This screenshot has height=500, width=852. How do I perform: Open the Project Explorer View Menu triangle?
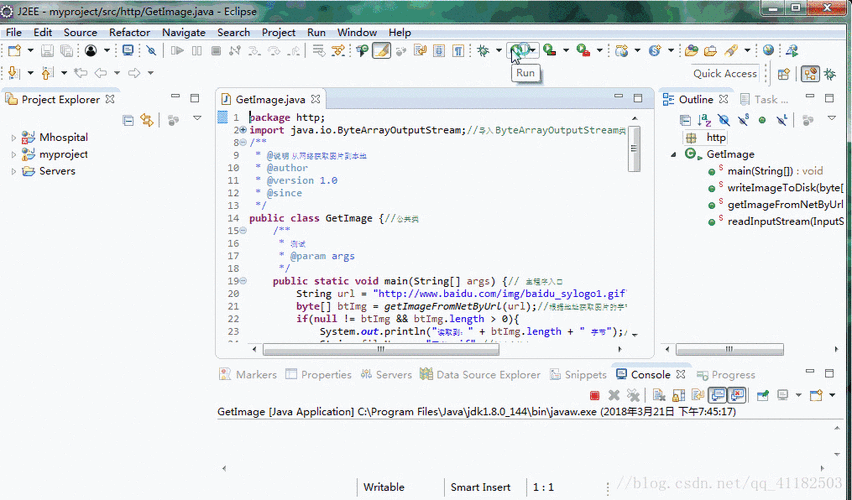click(x=197, y=118)
